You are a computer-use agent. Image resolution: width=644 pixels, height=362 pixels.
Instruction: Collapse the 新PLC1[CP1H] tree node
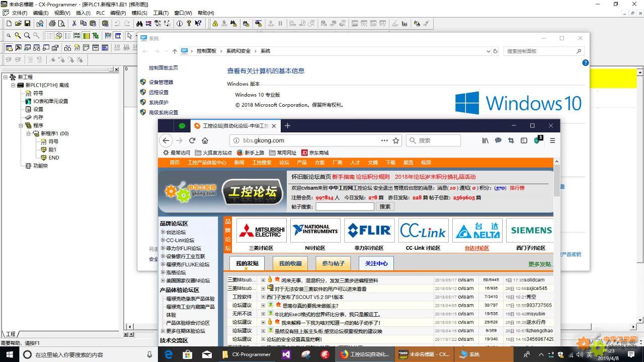[13, 85]
